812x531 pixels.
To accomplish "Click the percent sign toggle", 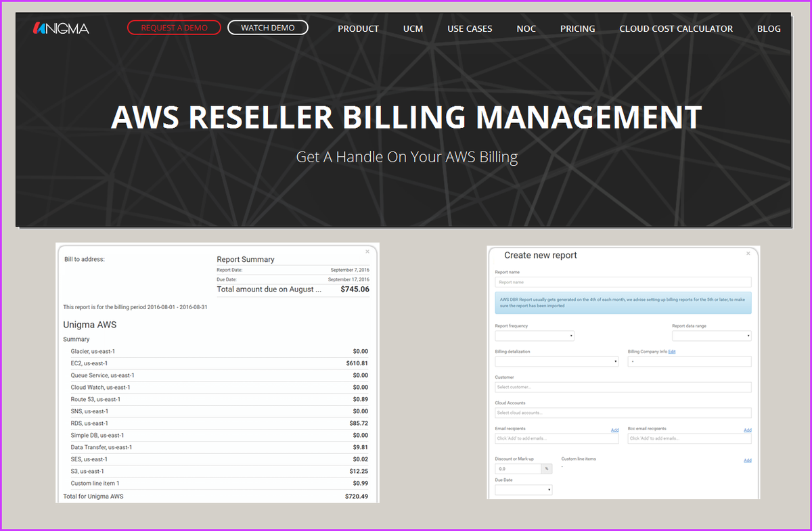I will tap(546, 468).
